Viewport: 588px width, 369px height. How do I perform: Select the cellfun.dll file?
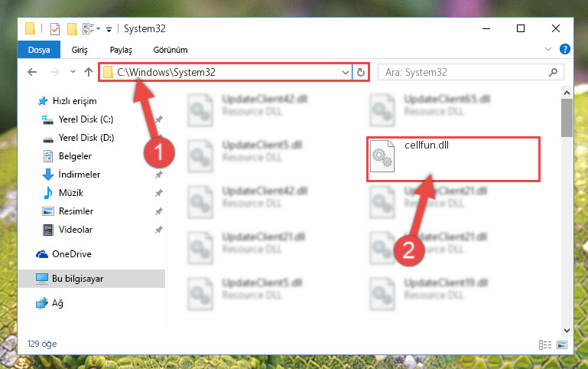pyautogui.click(x=453, y=159)
